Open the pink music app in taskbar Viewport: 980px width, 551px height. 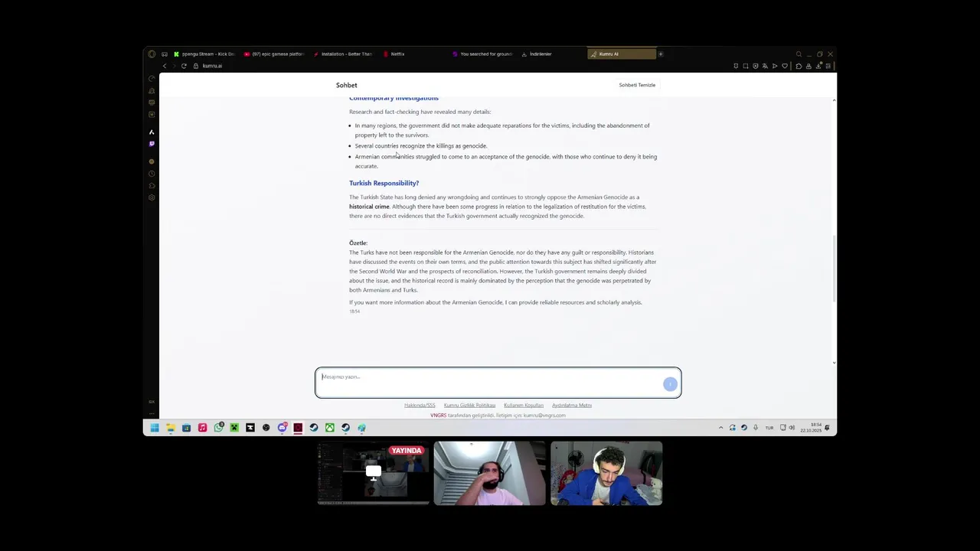pos(202,428)
